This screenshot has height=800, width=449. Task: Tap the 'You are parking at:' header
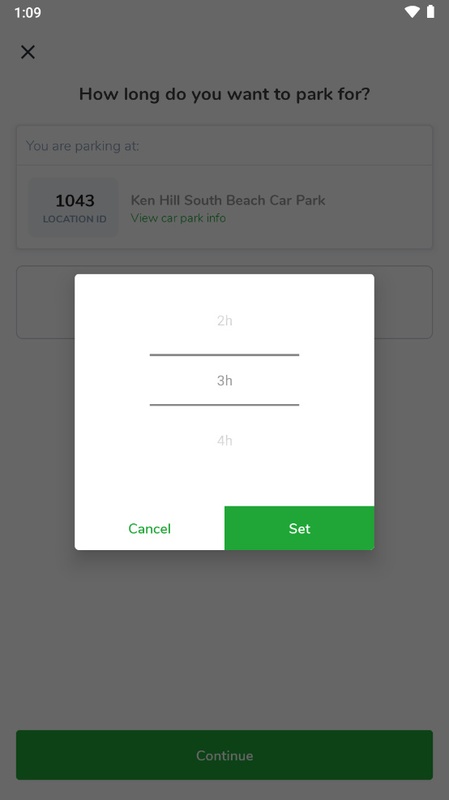tap(82, 146)
